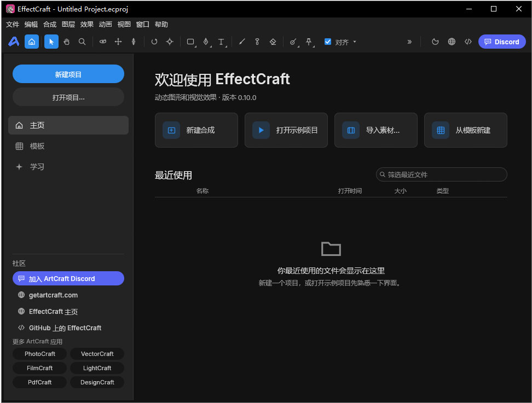Select the Rotate tool
Screen dimensions: 532x403
pyautogui.click(x=154, y=42)
